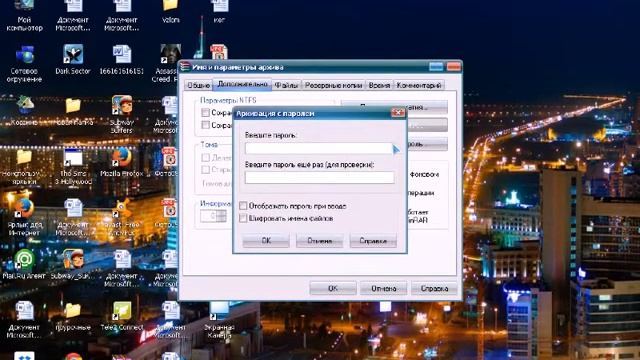Image resolution: width=640 pixels, height=360 pixels.
Task: Switch to the Файлы tab
Action: click(286, 85)
